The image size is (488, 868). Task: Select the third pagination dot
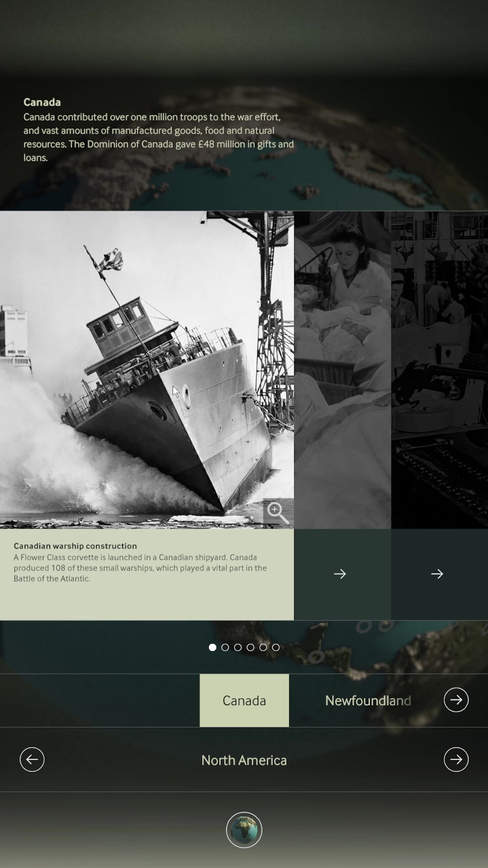[238, 647]
